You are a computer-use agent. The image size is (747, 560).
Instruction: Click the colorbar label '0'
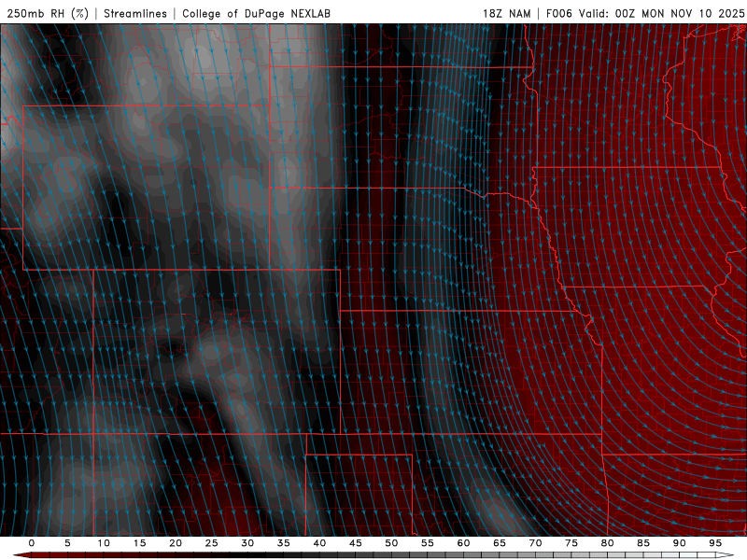pyautogui.click(x=32, y=543)
